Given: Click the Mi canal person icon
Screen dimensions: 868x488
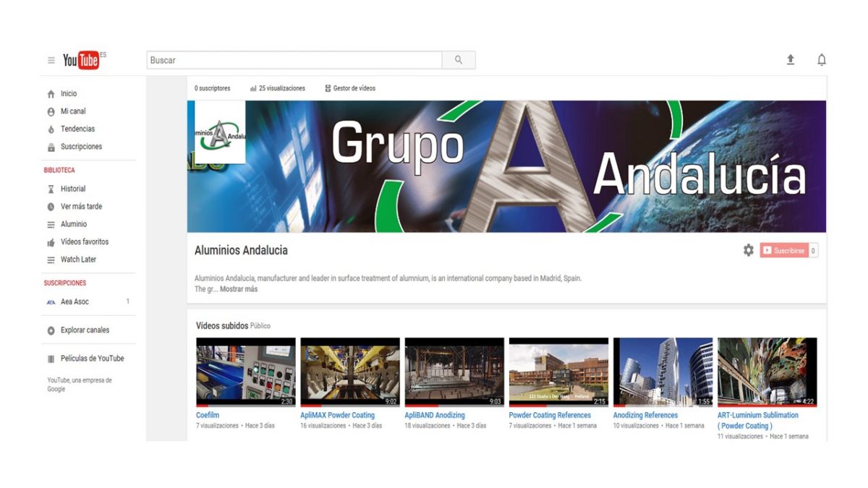Looking at the screenshot, I should coord(51,111).
